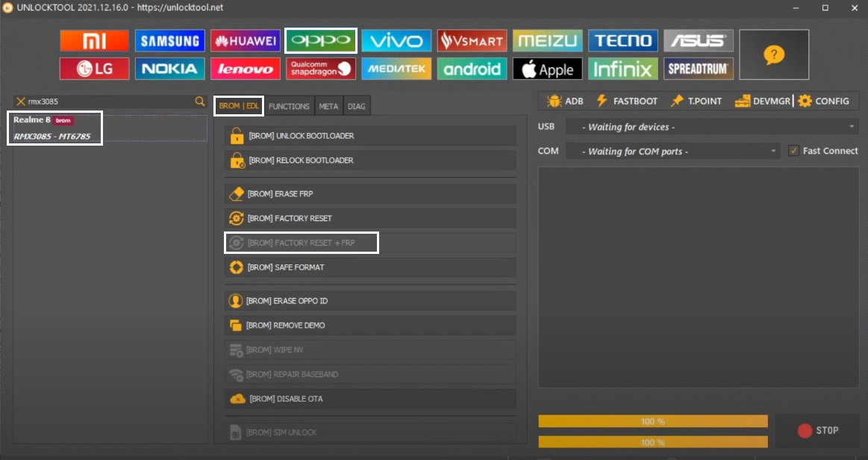Select the Huawei brand tile
The height and width of the screenshot is (460, 868).
246,41
